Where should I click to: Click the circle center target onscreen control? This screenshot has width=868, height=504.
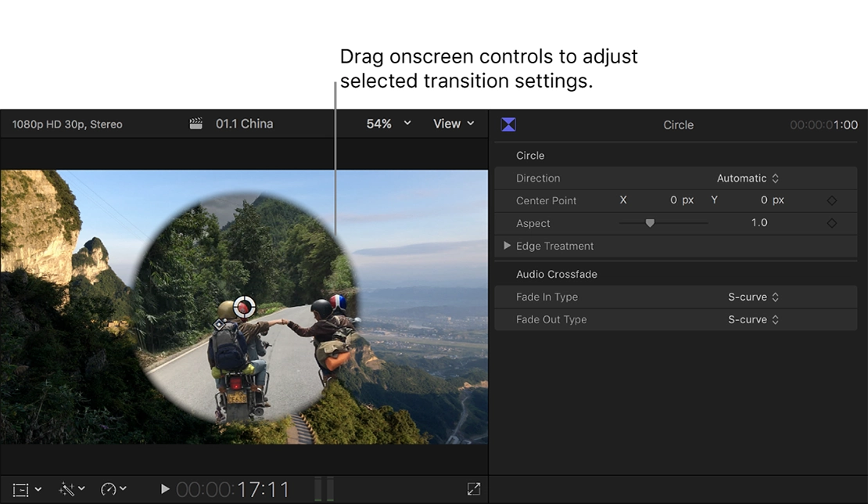point(245,307)
